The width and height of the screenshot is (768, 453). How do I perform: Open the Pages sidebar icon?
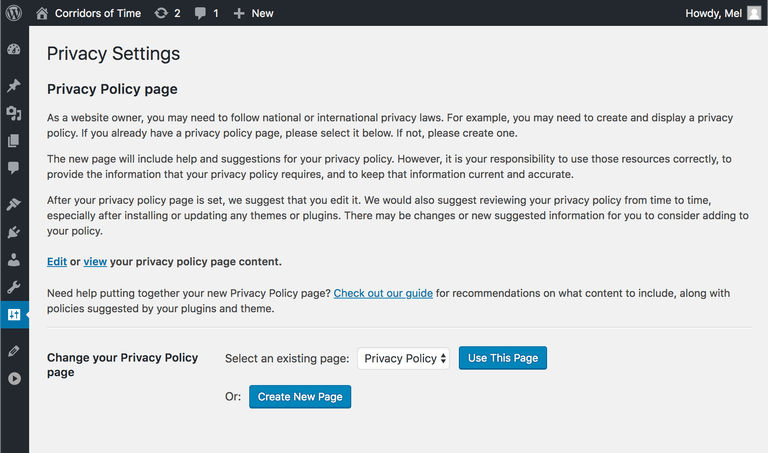[x=14, y=141]
